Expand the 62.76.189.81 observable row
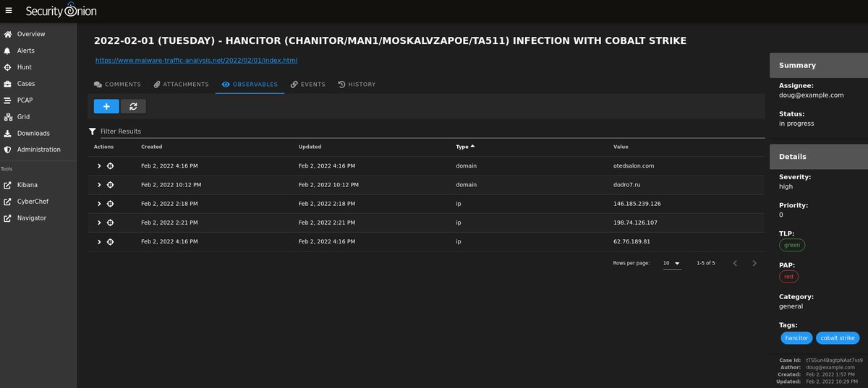This screenshot has height=388, width=868. coord(99,241)
